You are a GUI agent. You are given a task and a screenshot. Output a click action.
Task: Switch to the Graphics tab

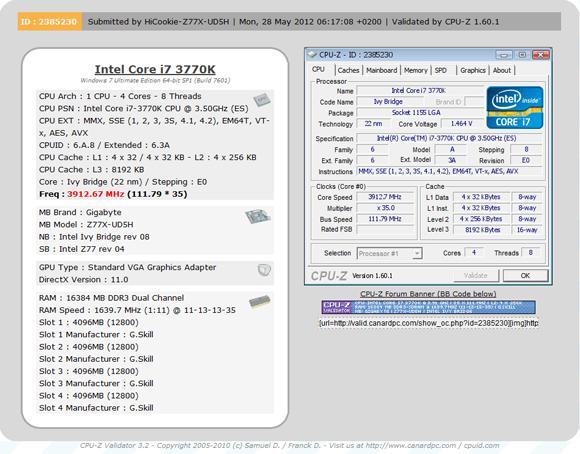pos(473,70)
